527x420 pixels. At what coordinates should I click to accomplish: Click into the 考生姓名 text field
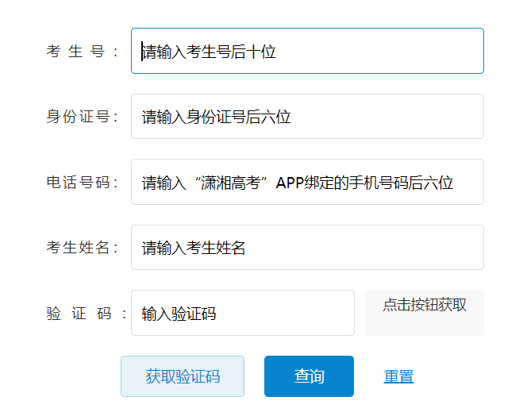[x=307, y=248]
